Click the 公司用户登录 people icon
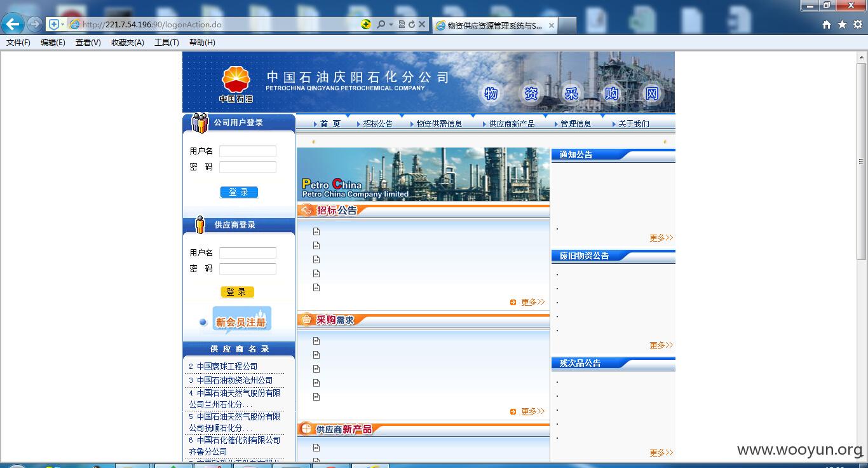 tap(200, 122)
